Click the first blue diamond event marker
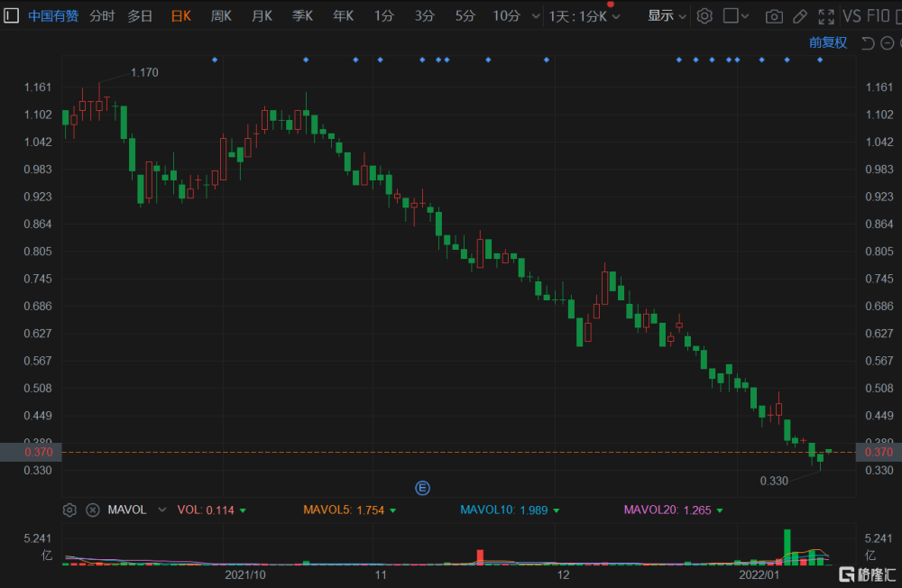 coord(215,60)
